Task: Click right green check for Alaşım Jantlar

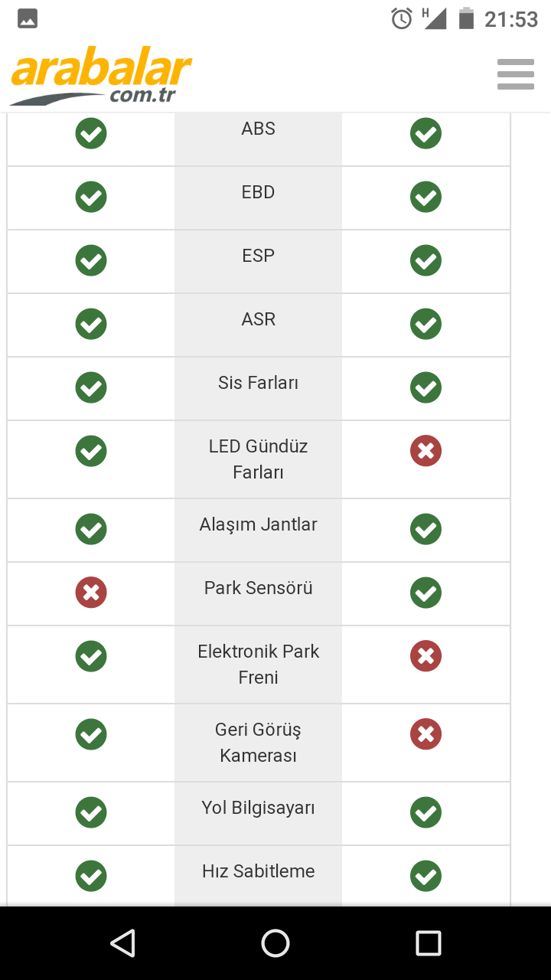Action: pyautogui.click(x=425, y=529)
